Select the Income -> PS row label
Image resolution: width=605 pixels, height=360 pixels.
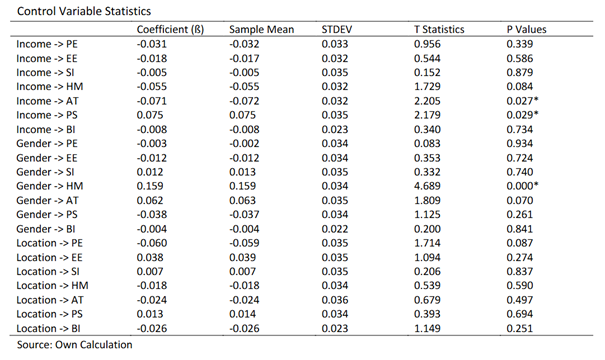[47, 115]
